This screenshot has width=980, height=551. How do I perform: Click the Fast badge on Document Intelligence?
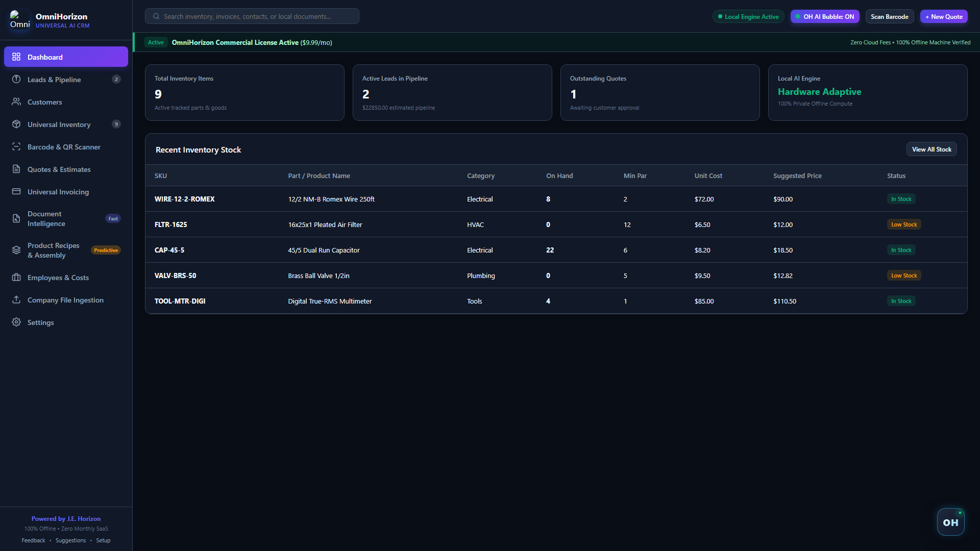tap(113, 218)
